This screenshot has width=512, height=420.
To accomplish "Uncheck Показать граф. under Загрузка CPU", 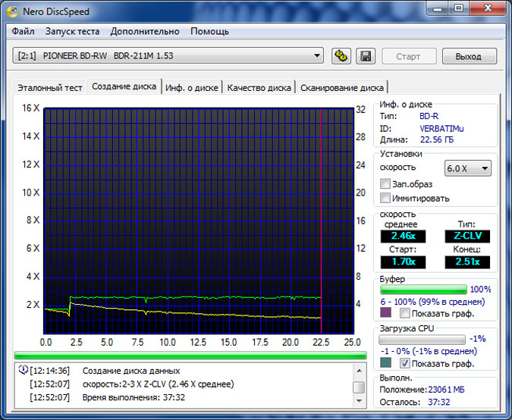I will [405, 363].
